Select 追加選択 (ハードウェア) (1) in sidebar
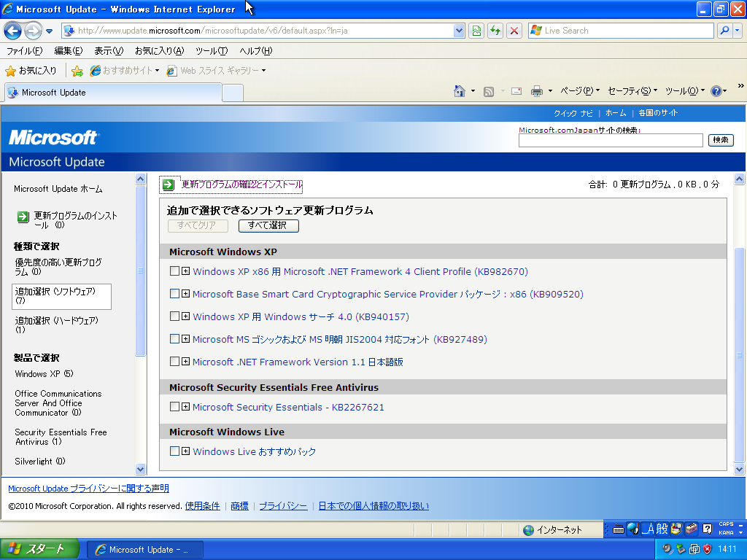 click(56, 324)
